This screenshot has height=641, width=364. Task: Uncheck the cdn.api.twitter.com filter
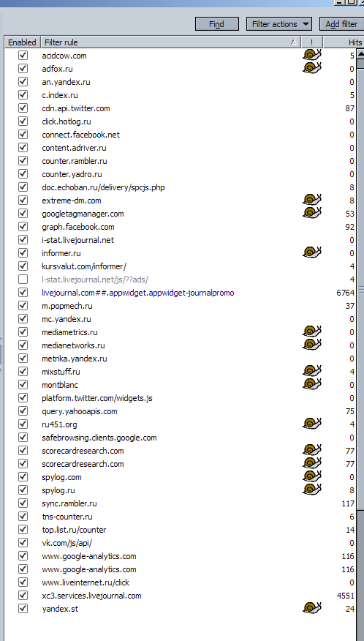tap(23, 108)
